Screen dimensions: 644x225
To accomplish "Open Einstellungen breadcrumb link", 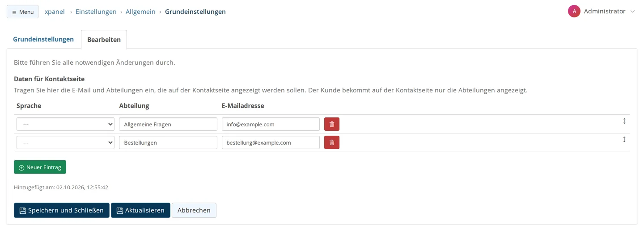I will coord(96,12).
